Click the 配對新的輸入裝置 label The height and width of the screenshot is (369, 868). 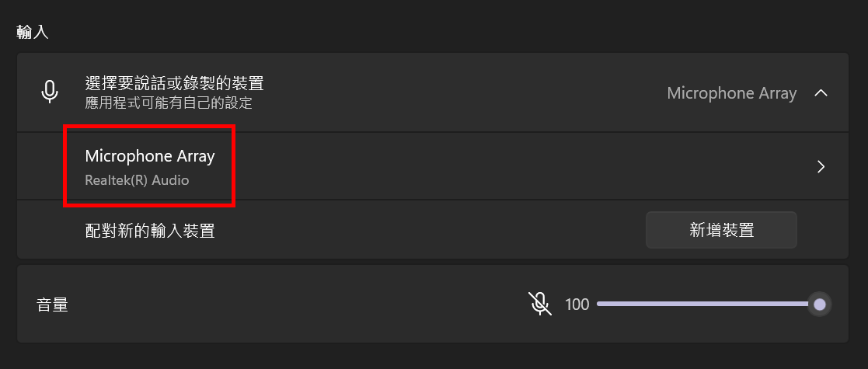pyautogui.click(x=149, y=230)
